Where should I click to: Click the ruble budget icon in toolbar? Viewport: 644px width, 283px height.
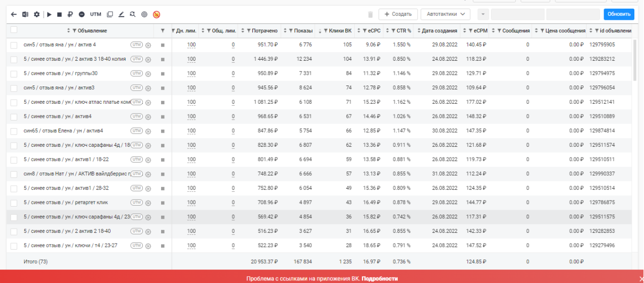pos(70,14)
